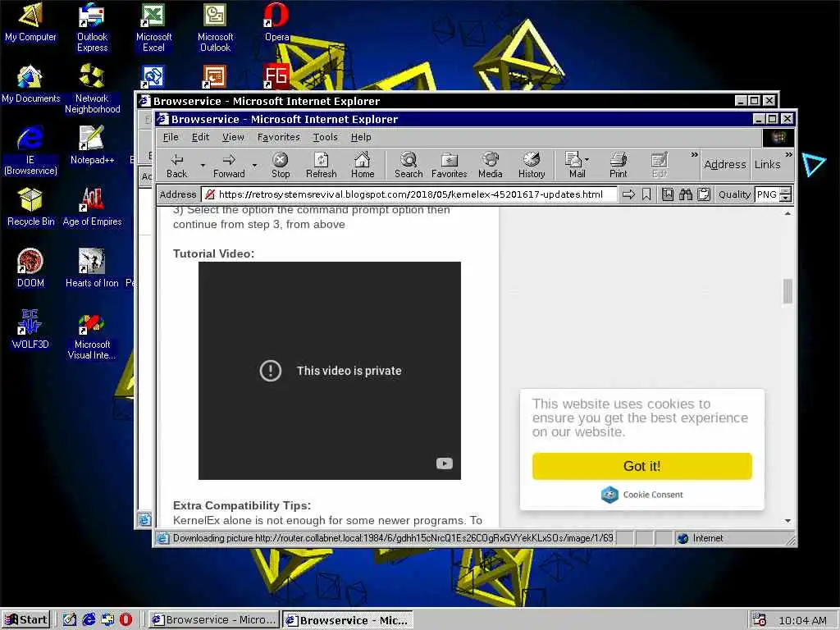Click the Go arrow next to the address field

coord(629,194)
